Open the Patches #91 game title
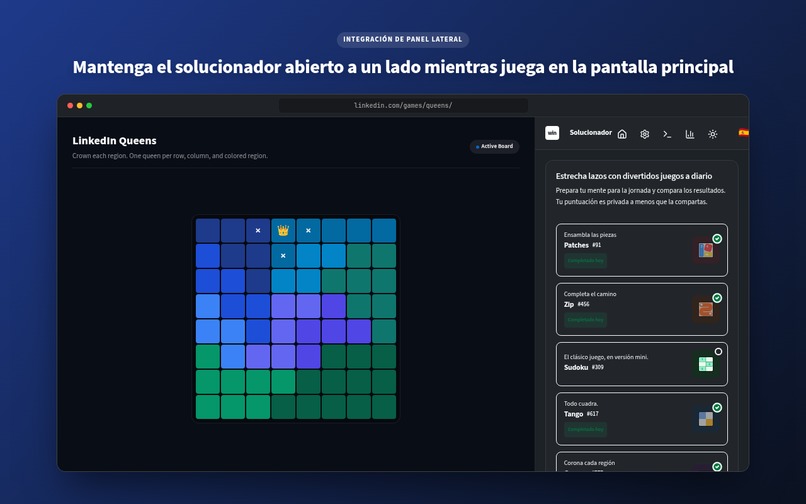Screen dimensions: 806x504 pyautogui.click(x=582, y=245)
